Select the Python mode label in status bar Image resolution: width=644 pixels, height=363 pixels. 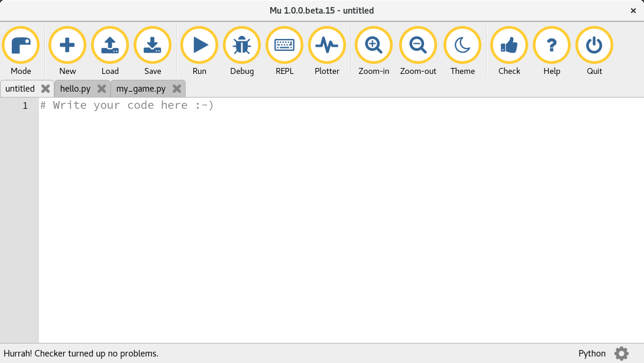(592, 353)
